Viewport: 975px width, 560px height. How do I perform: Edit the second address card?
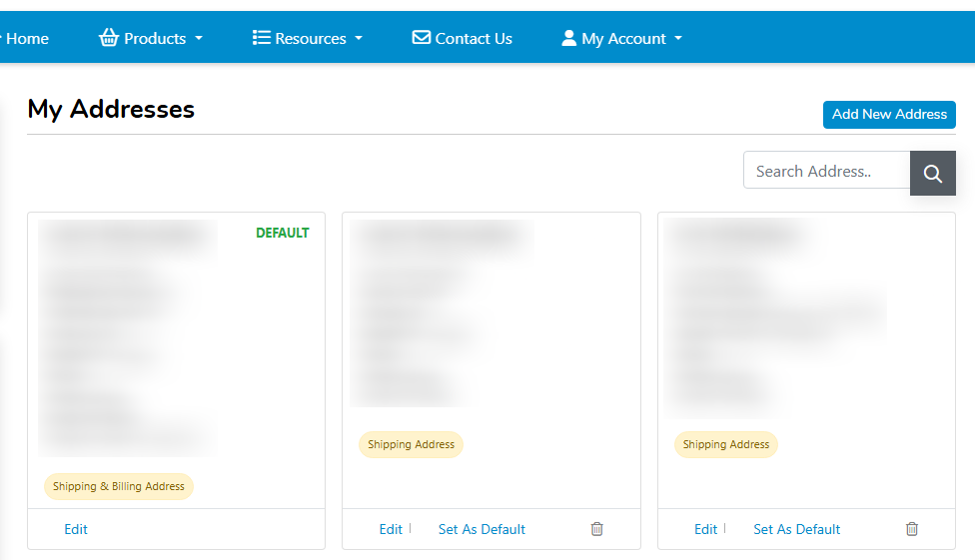coord(391,529)
